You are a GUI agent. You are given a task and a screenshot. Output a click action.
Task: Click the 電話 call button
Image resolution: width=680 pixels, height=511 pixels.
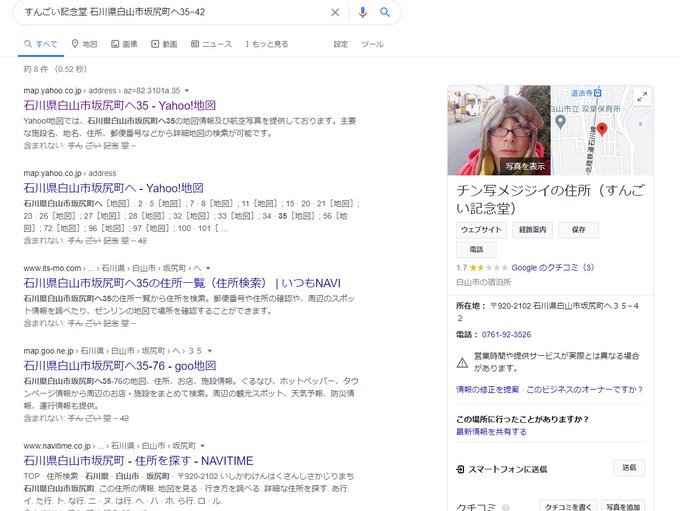(x=476, y=249)
